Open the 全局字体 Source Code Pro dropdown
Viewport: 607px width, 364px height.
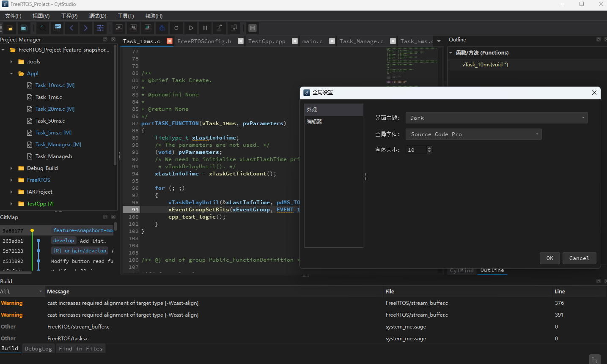click(x=473, y=134)
